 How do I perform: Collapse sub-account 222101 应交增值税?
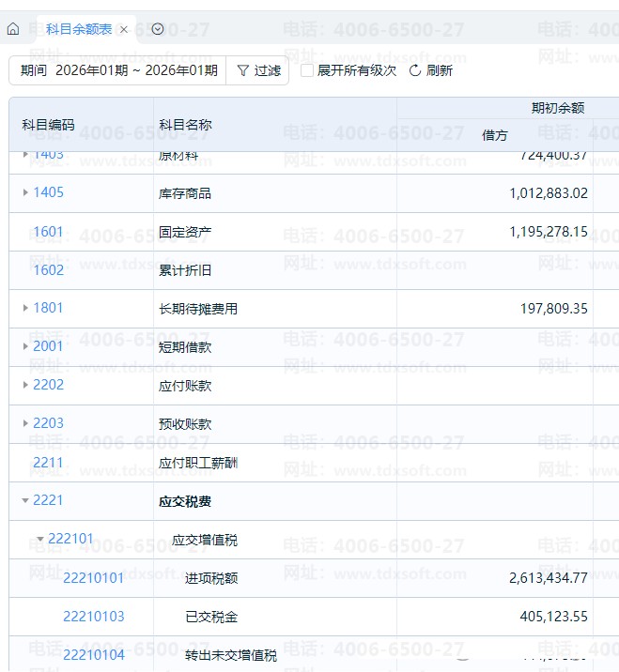click(40, 539)
